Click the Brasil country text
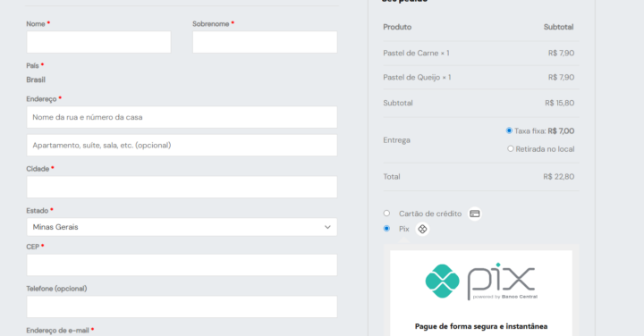The height and width of the screenshot is (336, 644). tap(36, 80)
